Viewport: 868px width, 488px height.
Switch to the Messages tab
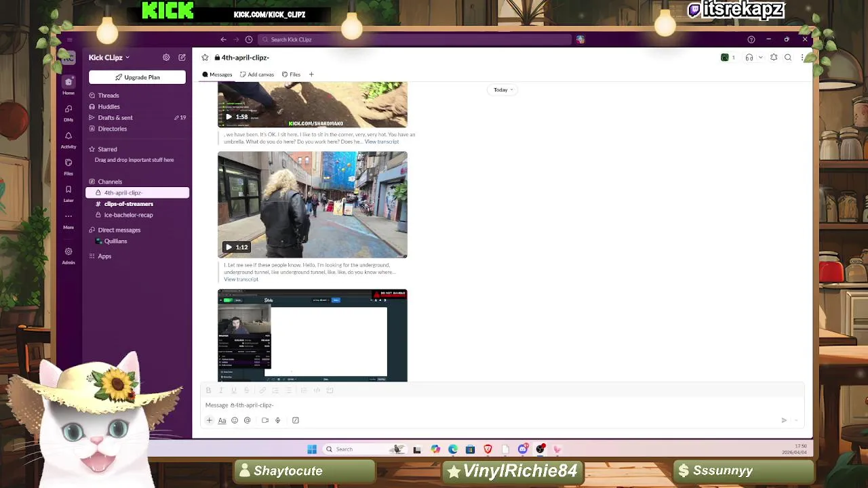click(217, 75)
